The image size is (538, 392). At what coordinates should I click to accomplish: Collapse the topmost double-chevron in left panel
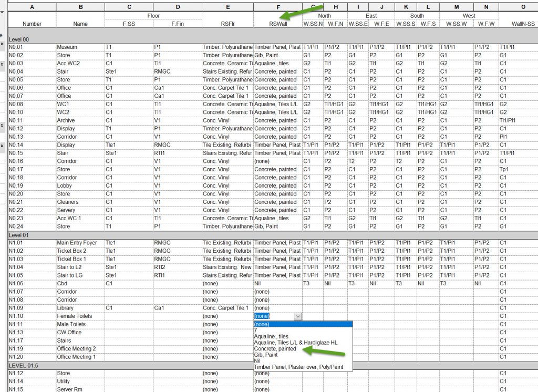pos(2,44)
